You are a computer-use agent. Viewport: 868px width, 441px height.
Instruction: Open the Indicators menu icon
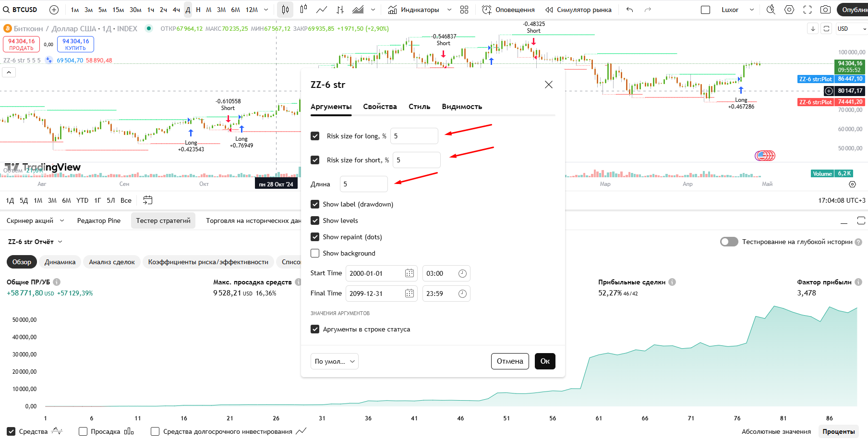click(392, 10)
